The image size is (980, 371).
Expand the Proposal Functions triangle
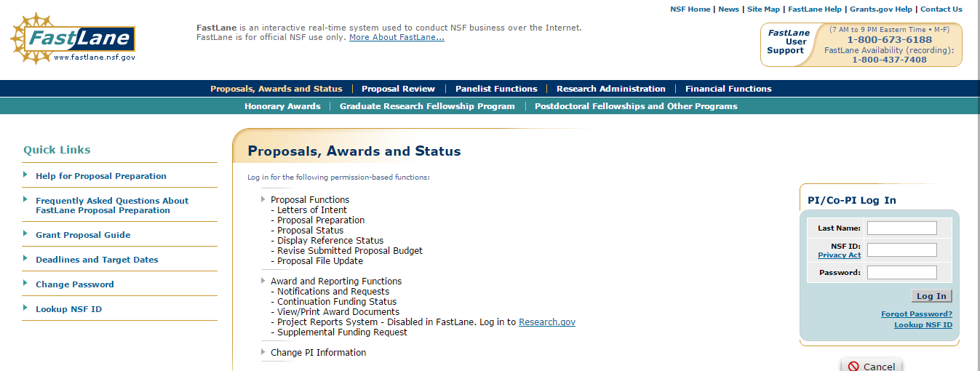click(263, 199)
